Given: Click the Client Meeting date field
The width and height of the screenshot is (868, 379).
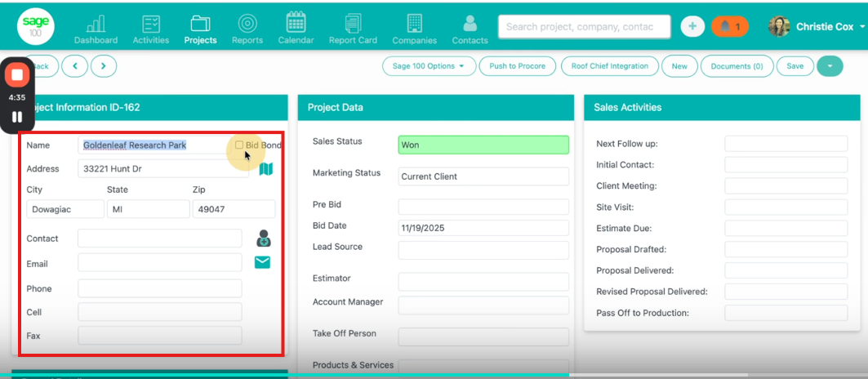Looking at the screenshot, I should pyautogui.click(x=786, y=185).
